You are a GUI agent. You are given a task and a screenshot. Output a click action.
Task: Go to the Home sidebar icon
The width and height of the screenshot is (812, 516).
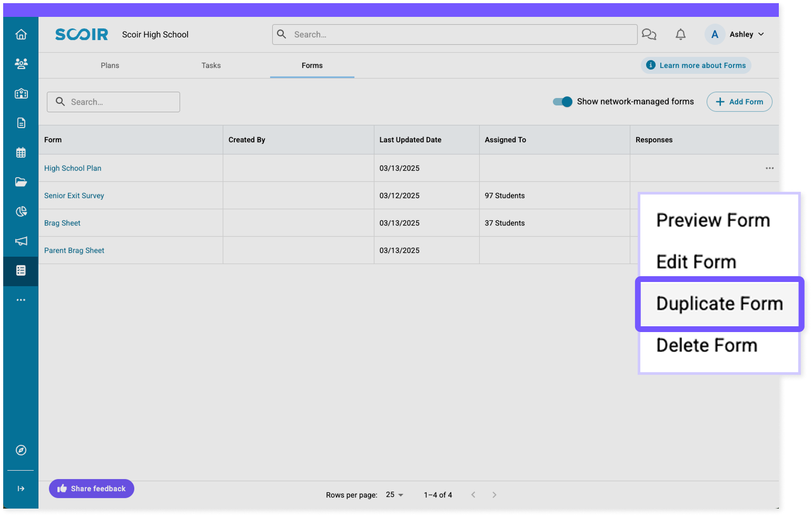21,34
